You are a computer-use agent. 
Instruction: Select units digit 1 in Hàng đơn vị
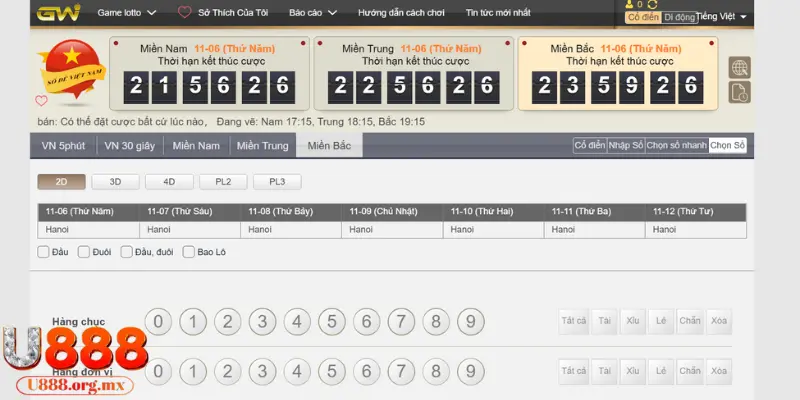[193, 371]
